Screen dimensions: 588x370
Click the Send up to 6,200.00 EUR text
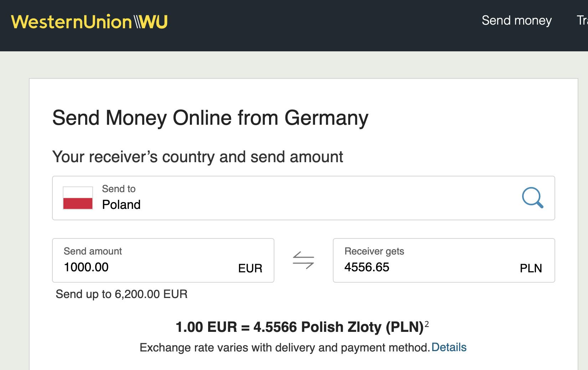coord(121,294)
